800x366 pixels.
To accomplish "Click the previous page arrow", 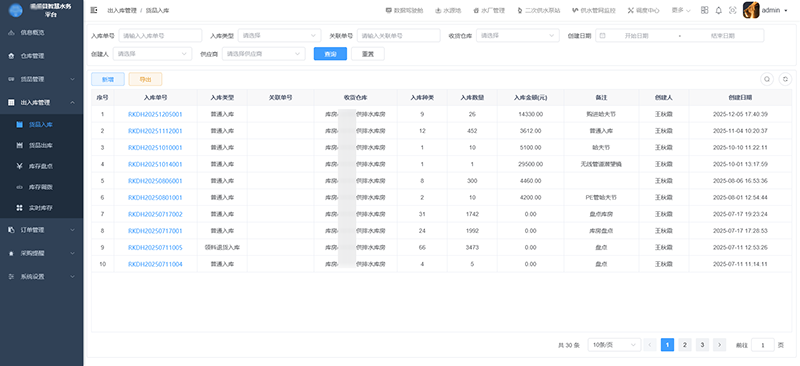I will pos(650,345).
